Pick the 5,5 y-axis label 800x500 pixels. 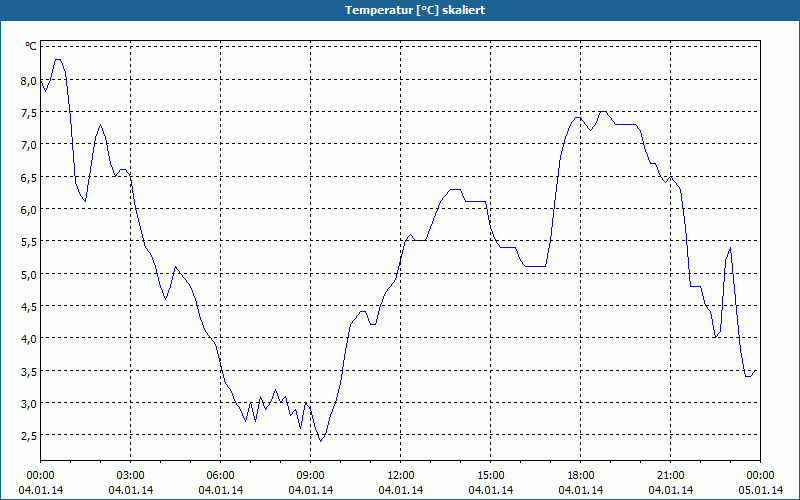[x=29, y=242]
